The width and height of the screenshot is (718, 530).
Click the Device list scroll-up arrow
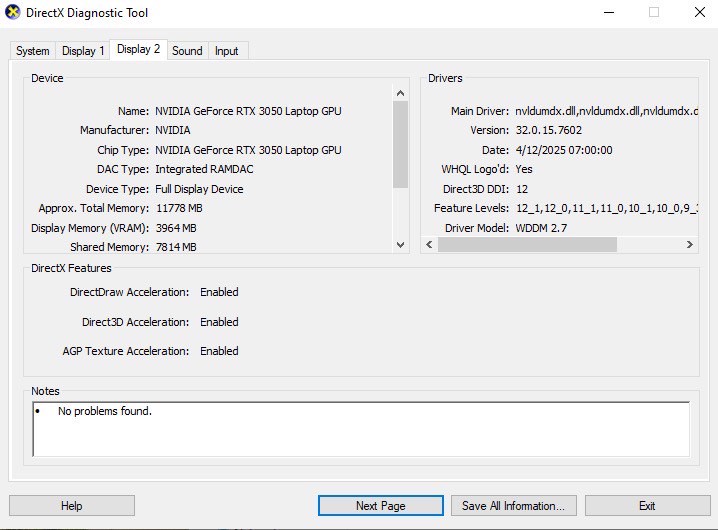(400, 92)
